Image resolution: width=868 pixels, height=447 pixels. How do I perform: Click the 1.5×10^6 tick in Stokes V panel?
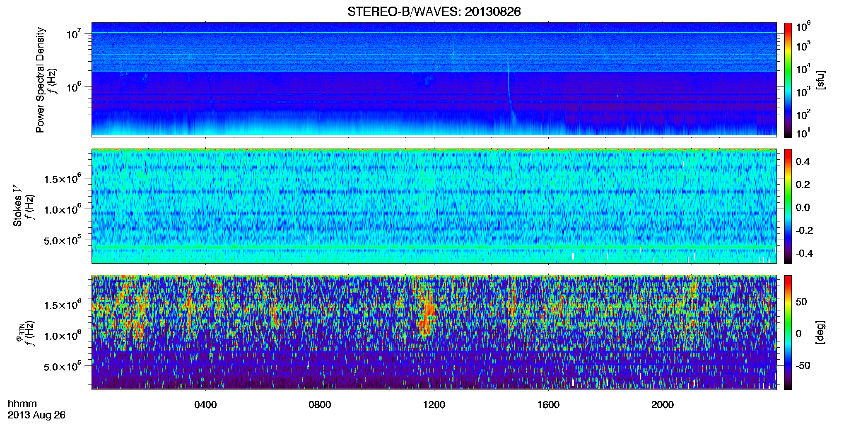(x=63, y=179)
